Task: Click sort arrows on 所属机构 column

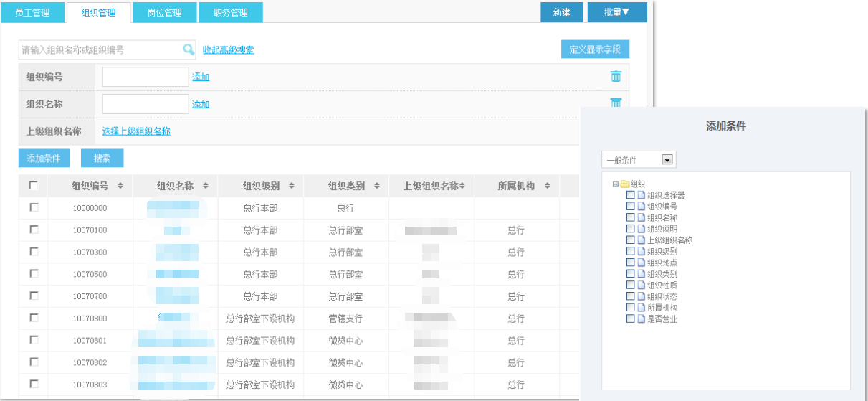Action: tap(547, 186)
